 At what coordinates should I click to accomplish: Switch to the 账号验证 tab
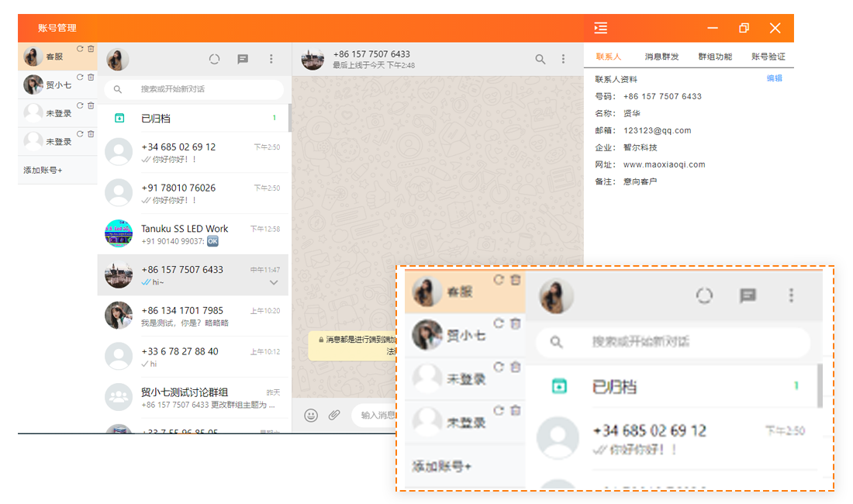coord(768,57)
